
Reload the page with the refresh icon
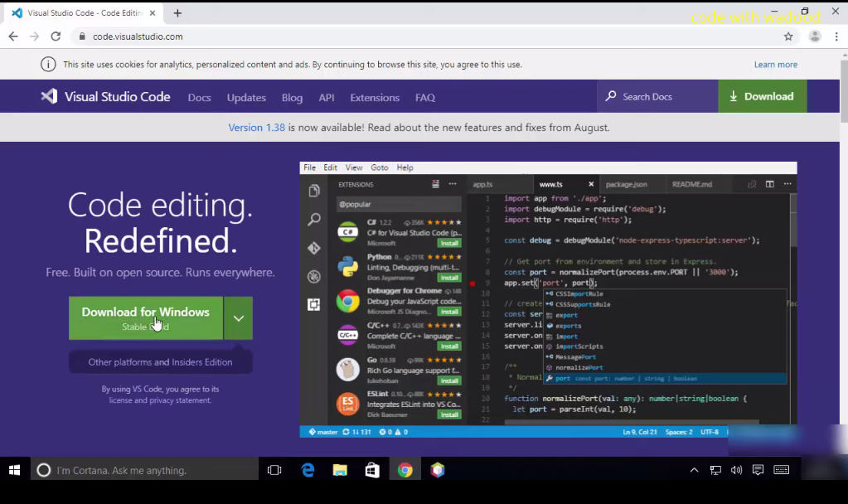pyautogui.click(x=56, y=36)
